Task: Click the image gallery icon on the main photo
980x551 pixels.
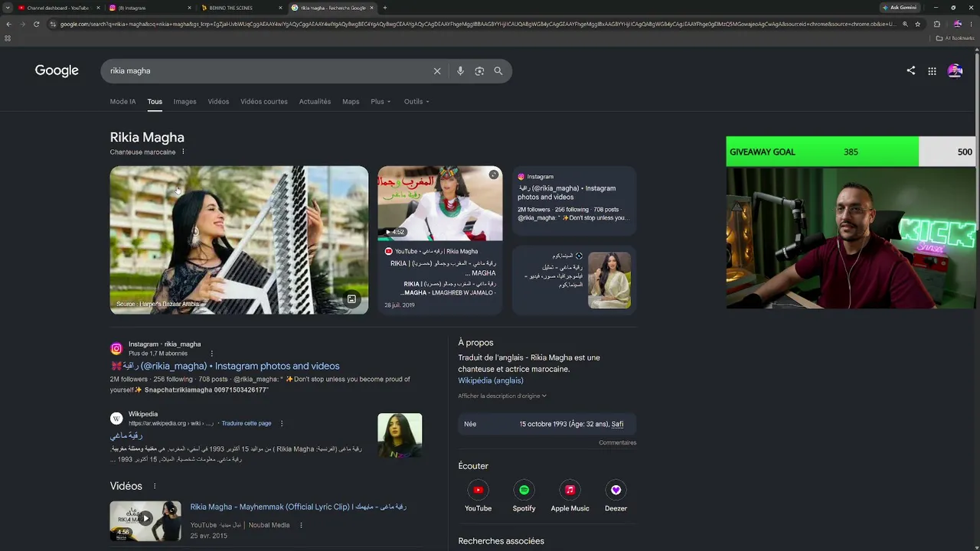Action: [x=351, y=299]
